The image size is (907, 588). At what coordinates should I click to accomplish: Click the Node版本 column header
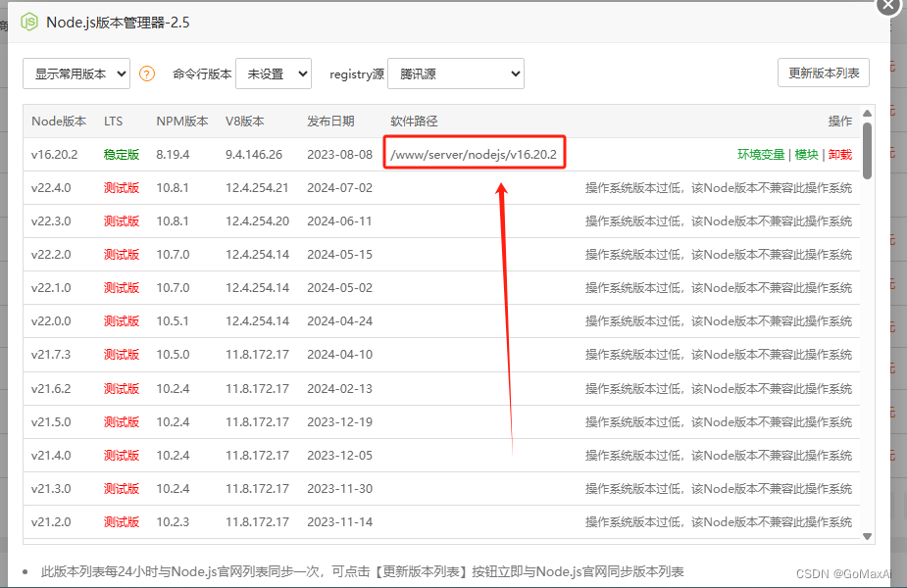pos(59,122)
